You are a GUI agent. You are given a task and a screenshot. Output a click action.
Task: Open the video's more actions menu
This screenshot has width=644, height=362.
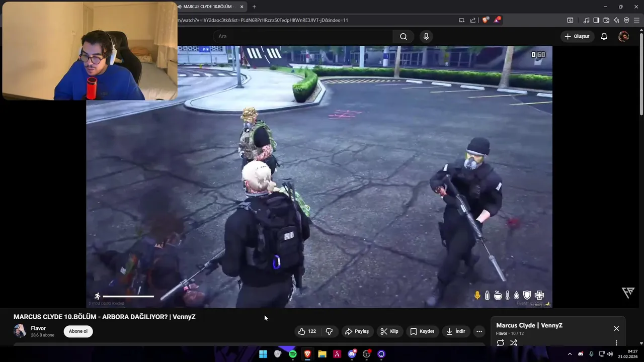[x=479, y=331]
